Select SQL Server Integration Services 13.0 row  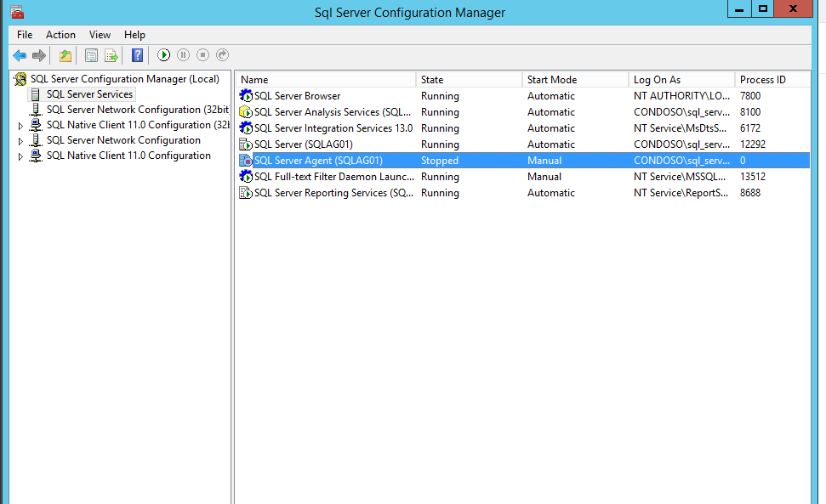pos(522,127)
